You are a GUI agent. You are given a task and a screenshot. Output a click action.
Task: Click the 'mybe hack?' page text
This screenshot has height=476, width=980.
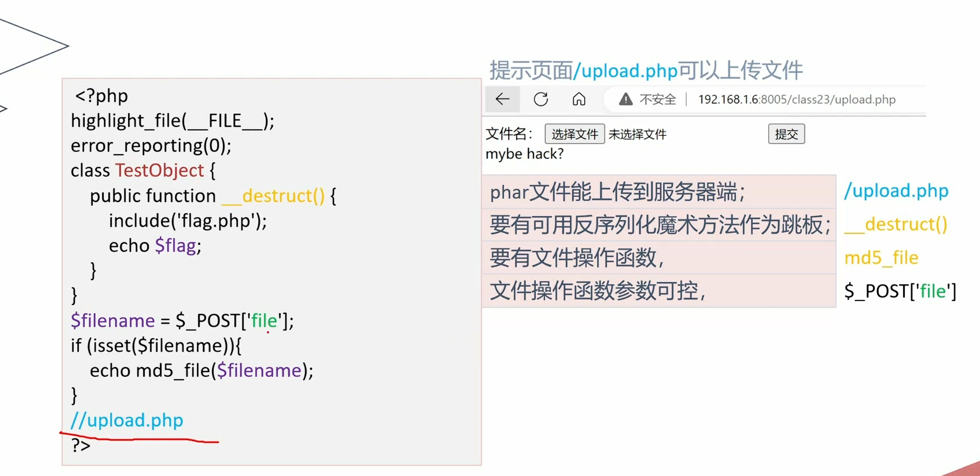coord(525,154)
